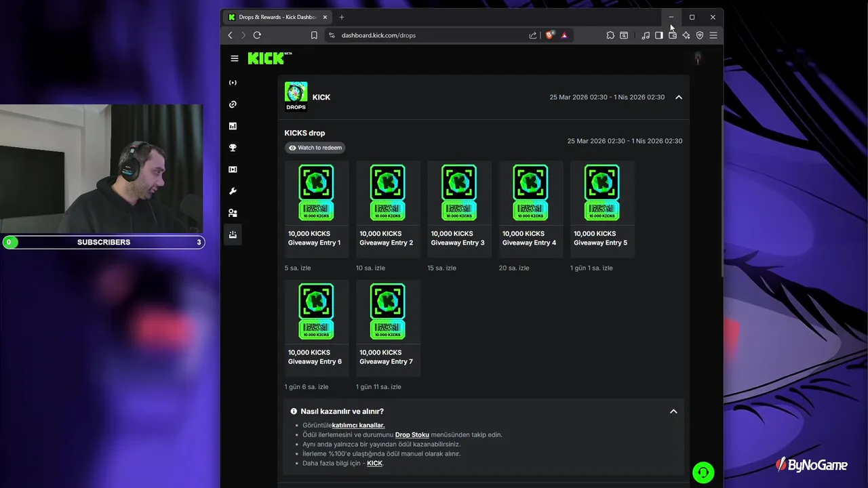
Task: Select the Giveaway Entry 3 drop card
Action: 459,209
